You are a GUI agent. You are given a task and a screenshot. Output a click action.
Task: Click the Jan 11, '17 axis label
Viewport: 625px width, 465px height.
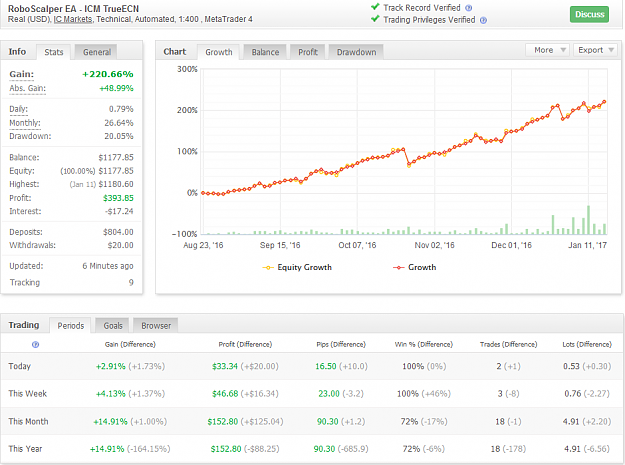click(587, 245)
